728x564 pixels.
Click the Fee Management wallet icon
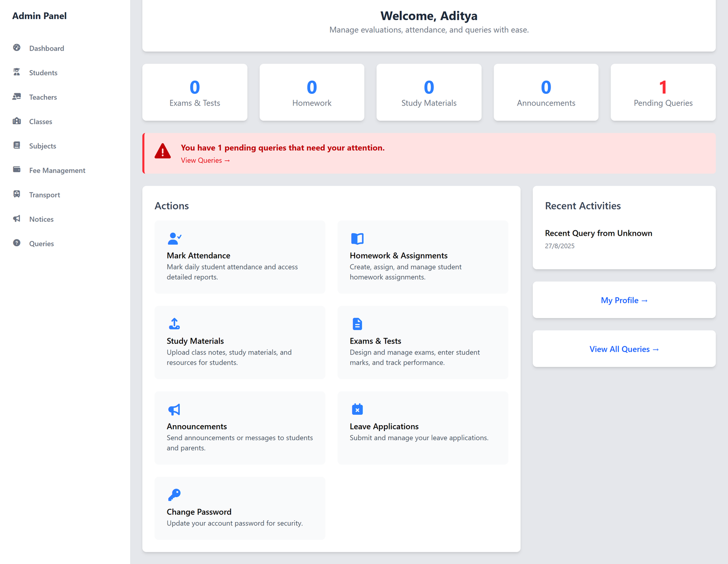tap(17, 170)
